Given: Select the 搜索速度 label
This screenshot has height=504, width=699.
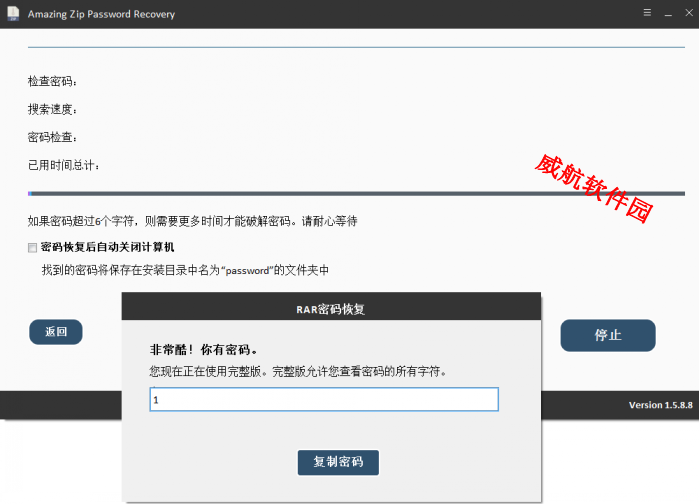Looking at the screenshot, I should pos(52,110).
